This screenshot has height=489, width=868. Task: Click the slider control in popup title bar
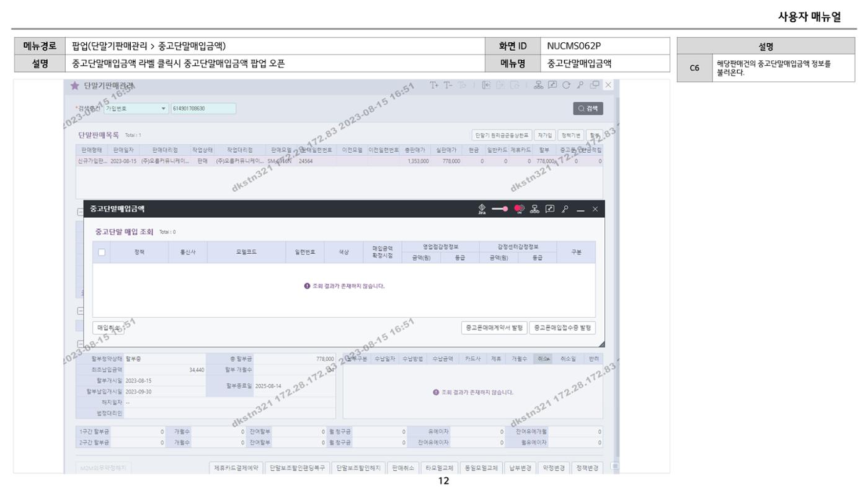pyautogui.click(x=499, y=210)
